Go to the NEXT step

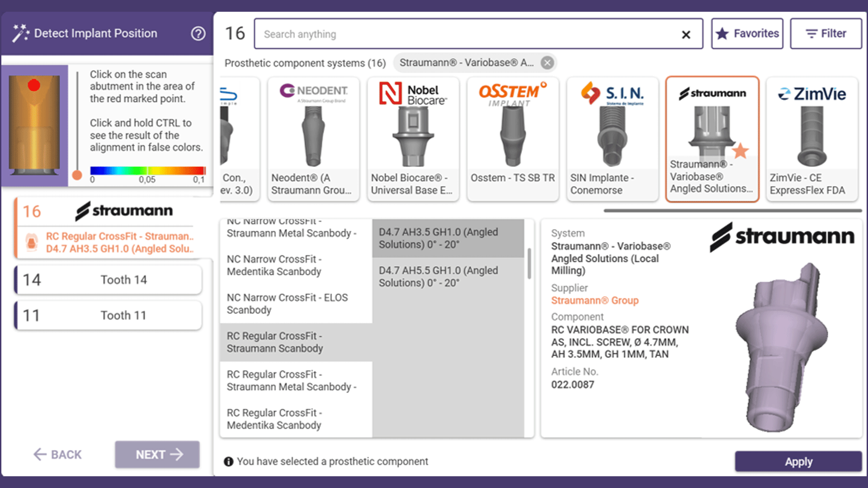157,454
